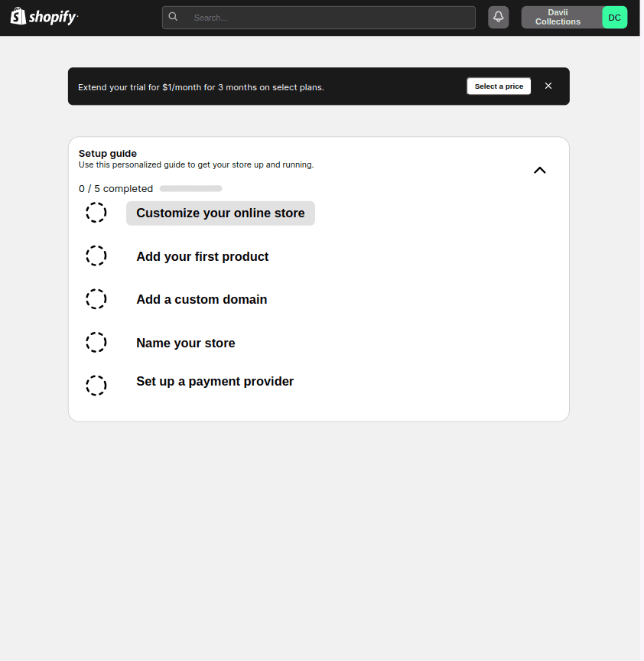Toggle the Name your store circle
Image resolution: width=644 pixels, height=661 pixels.
96,342
